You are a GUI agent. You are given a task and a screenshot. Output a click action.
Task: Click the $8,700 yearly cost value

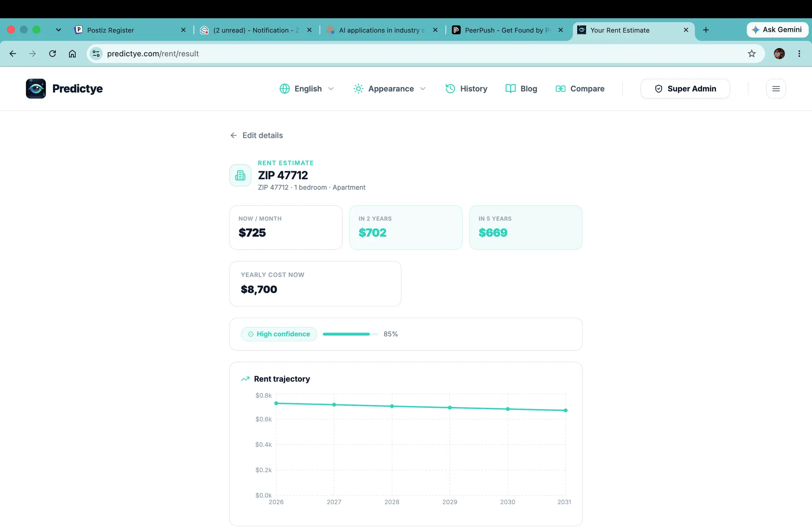(x=259, y=289)
